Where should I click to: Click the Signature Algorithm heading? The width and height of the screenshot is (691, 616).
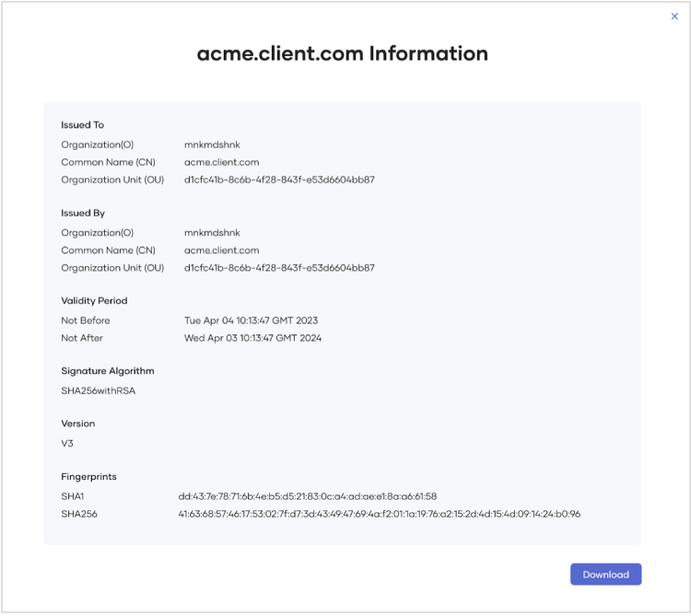tap(108, 371)
